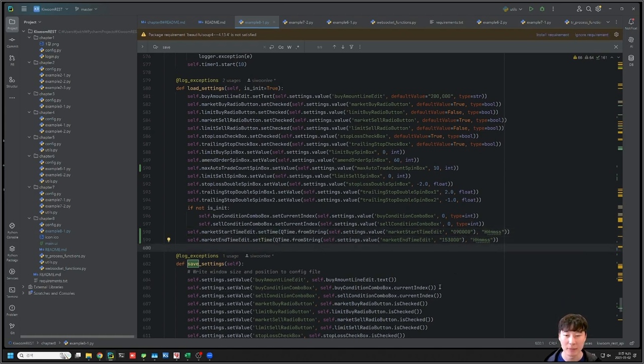The height and width of the screenshot is (364, 644).
Task: Collapse the chapter8 folder
Action: (x=29, y=218)
